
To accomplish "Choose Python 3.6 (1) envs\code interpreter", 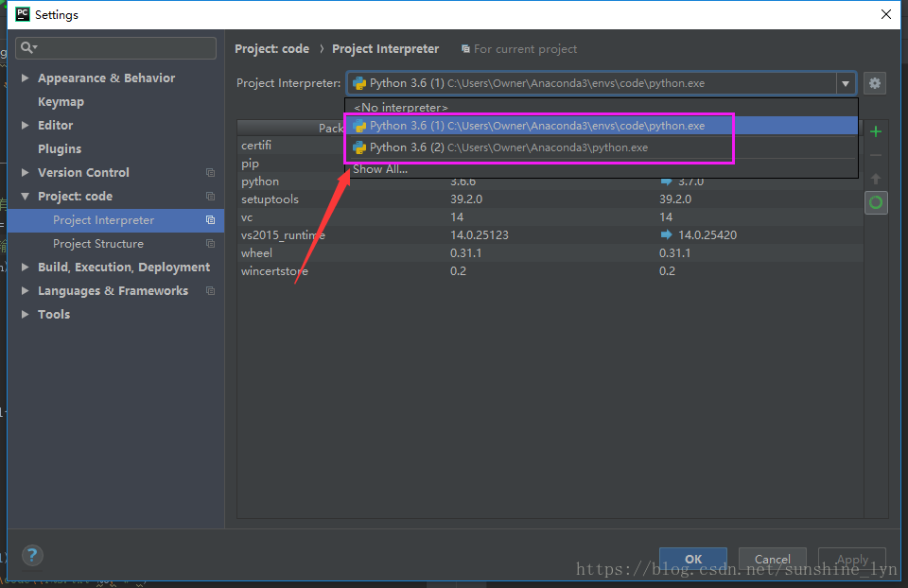I will coord(602,126).
